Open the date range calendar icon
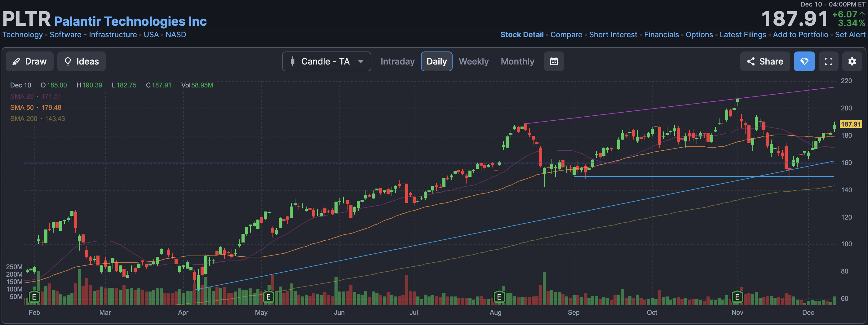Image resolution: width=868 pixels, height=325 pixels. pos(554,61)
